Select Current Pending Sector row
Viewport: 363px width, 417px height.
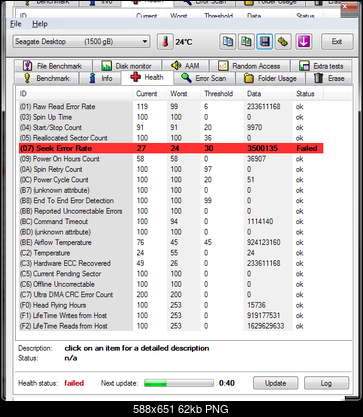pos(171,274)
